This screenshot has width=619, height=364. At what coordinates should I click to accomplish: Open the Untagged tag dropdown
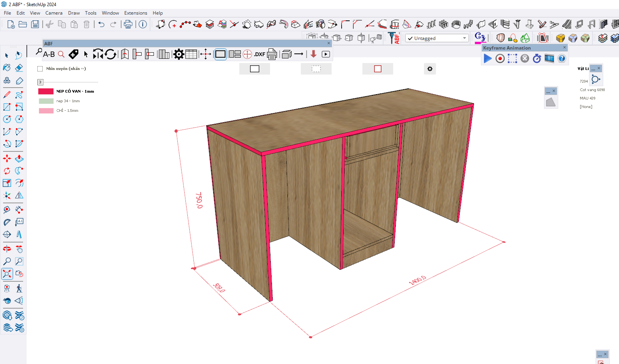click(x=464, y=38)
